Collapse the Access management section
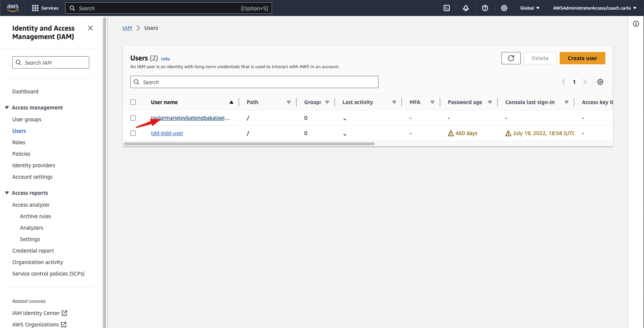The width and height of the screenshot is (644, 328). pos(7,108)
